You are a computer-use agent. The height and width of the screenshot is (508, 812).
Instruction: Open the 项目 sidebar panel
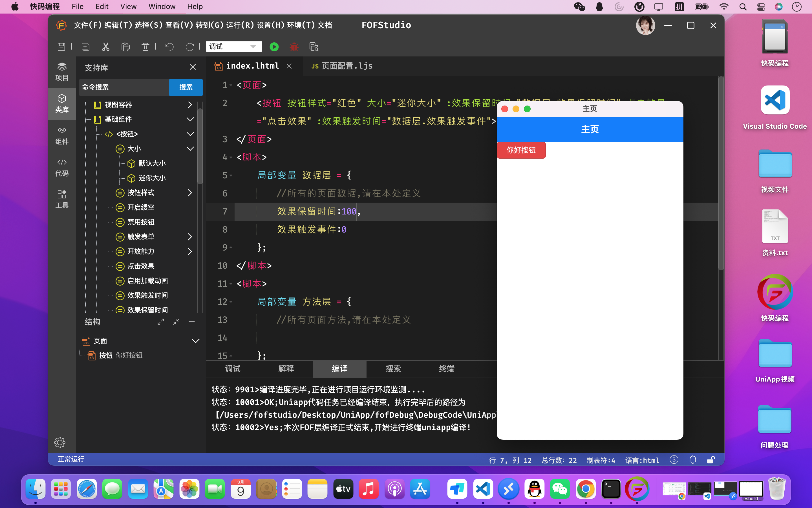62,72
